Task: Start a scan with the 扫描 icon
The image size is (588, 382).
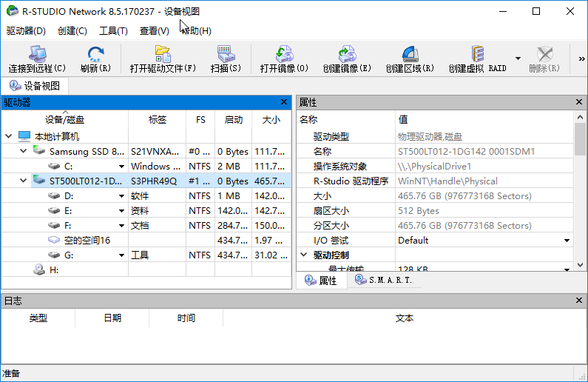Action: (x=226, y=55)
